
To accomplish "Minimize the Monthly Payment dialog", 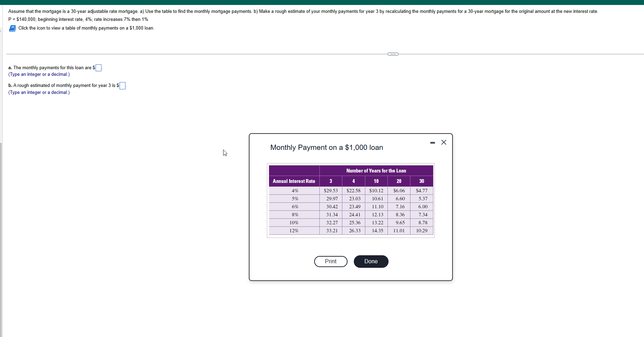I will [x=432, y=143].
